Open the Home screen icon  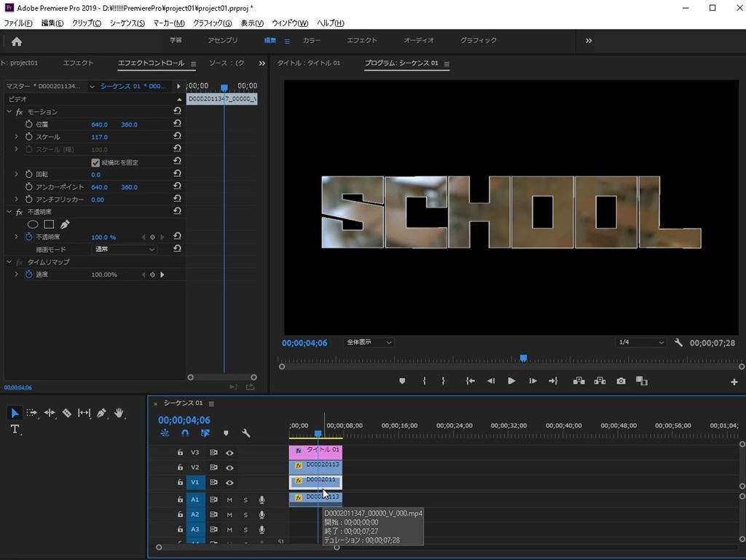pyautogui.click(x=17, y=42)
